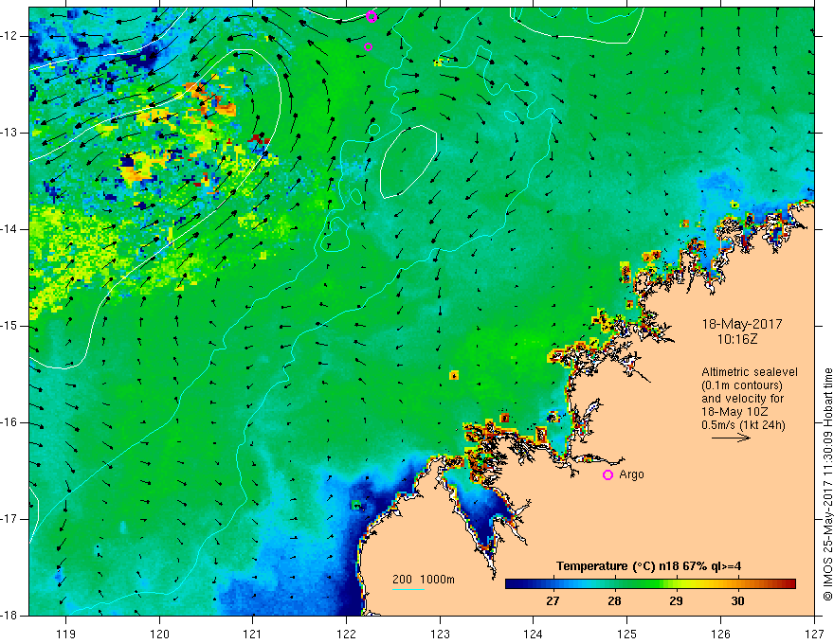Click the '0.5m/s (1kt 24h)' text
This screenshot has height=644, width=834.
[x=742, y=425]
